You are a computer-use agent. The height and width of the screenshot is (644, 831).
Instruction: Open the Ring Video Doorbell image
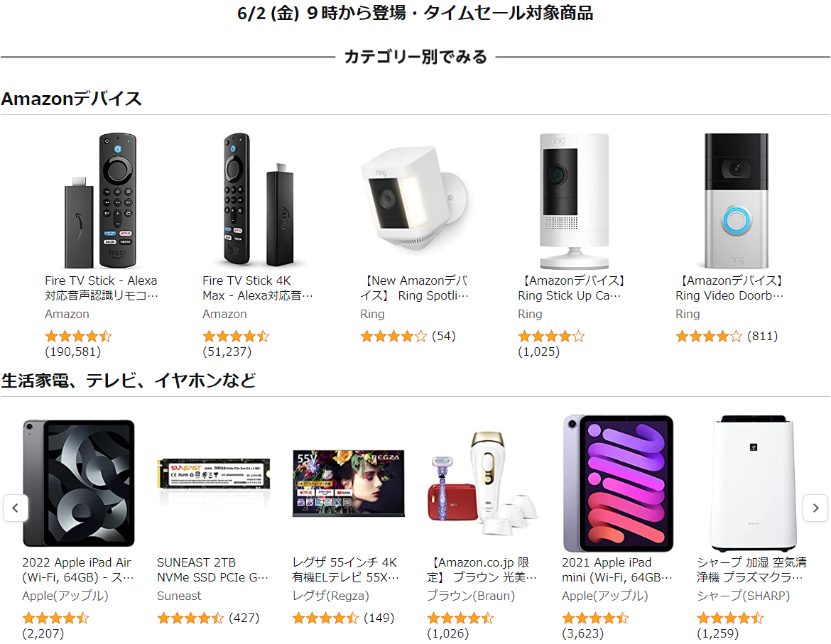[x=736, y=201]
